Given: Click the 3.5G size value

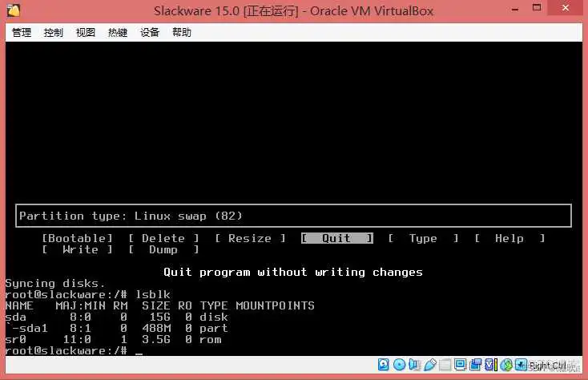Looking at the screenshot, I should pyautogui.click(x=156, y=339).
